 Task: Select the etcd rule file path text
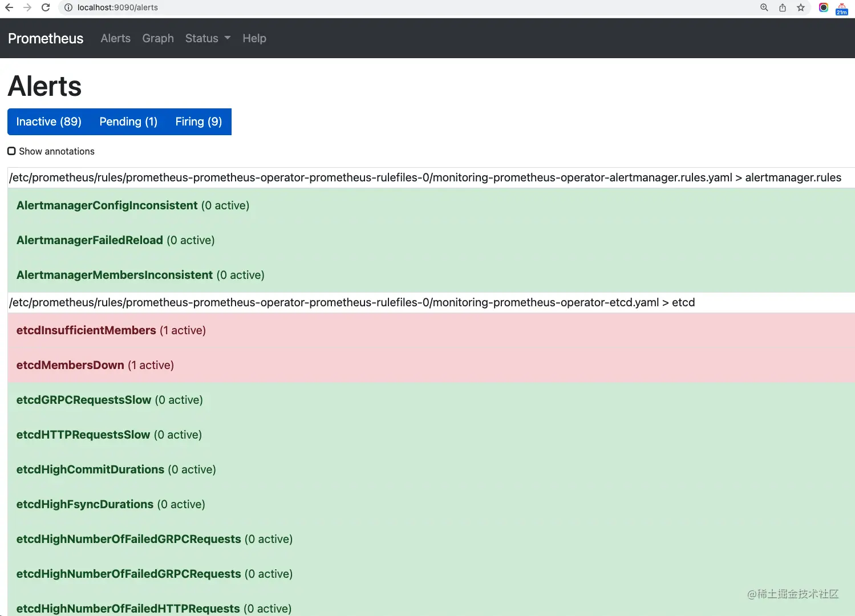(x=352, y=302)
